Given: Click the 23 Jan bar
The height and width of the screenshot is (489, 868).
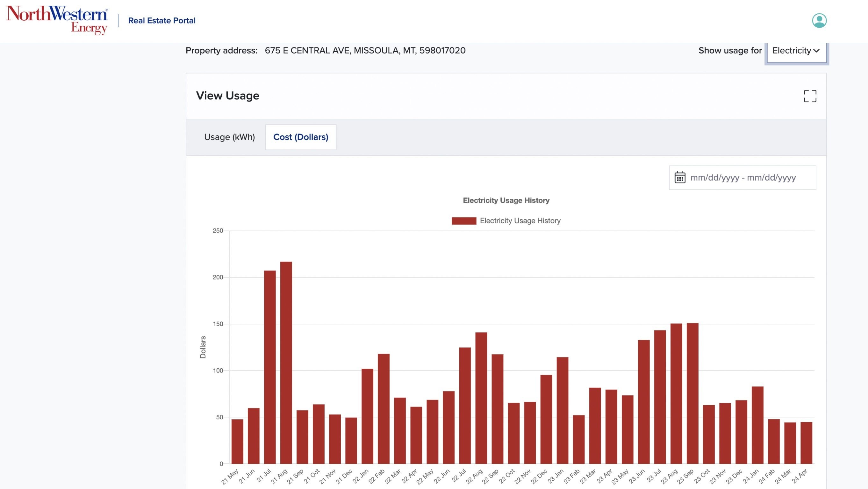Looking at the screenshot, I should click(563, 411).
